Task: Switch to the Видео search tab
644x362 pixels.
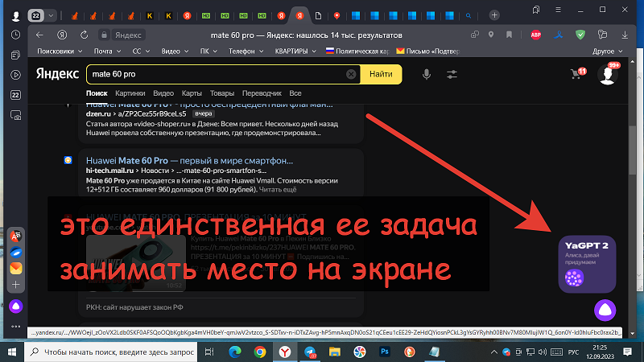Action: (x=163, y=93)
